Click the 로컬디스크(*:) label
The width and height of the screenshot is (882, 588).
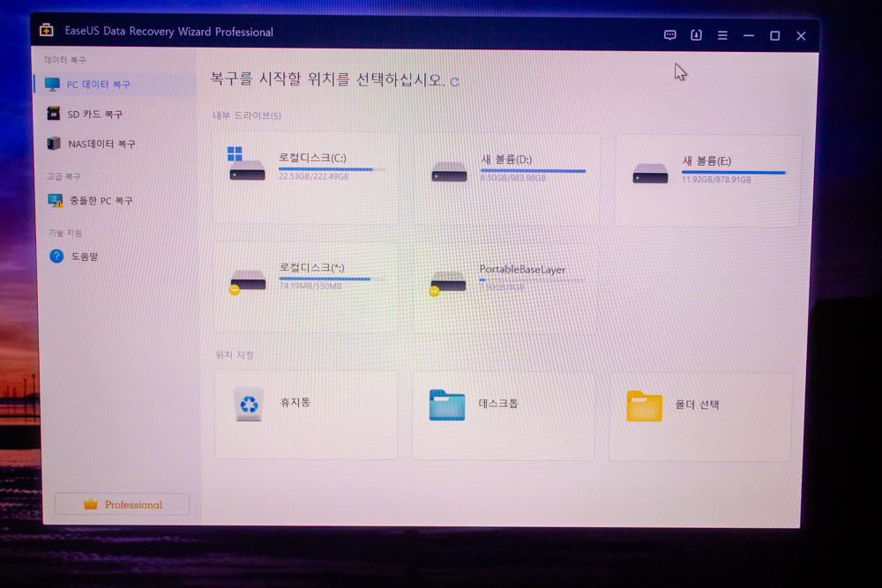click(x=311, y=268)
